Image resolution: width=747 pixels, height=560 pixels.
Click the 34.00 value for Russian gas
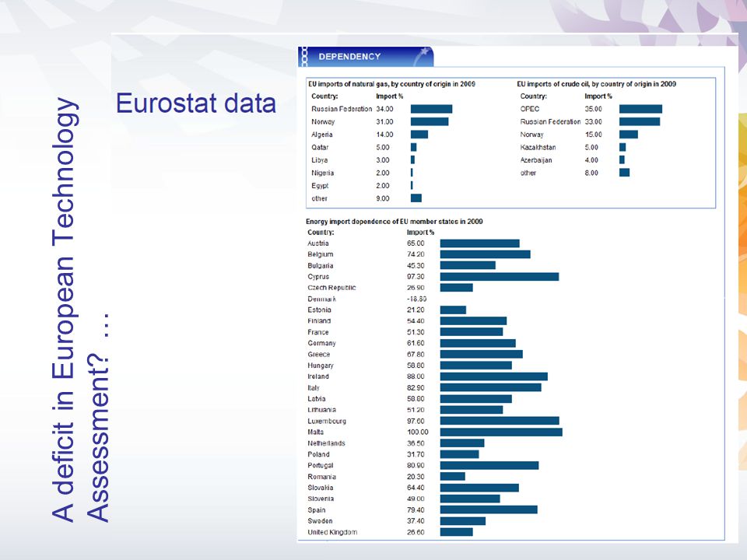point(385,109)
